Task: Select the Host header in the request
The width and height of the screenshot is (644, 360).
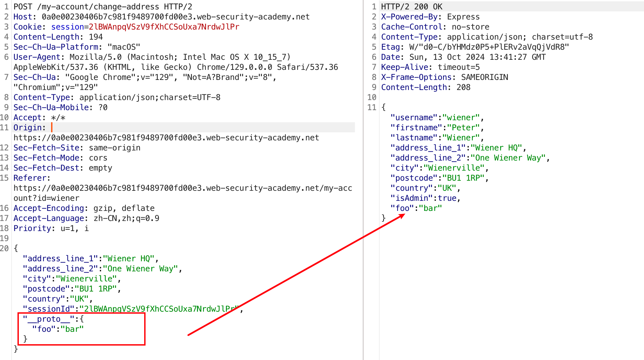Action: click(161, 17)
